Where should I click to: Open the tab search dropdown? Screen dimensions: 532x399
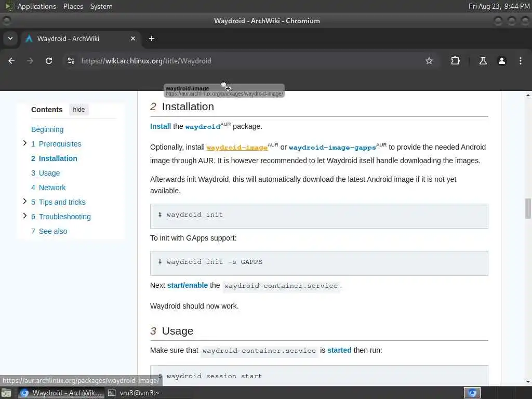pos(10,38)
